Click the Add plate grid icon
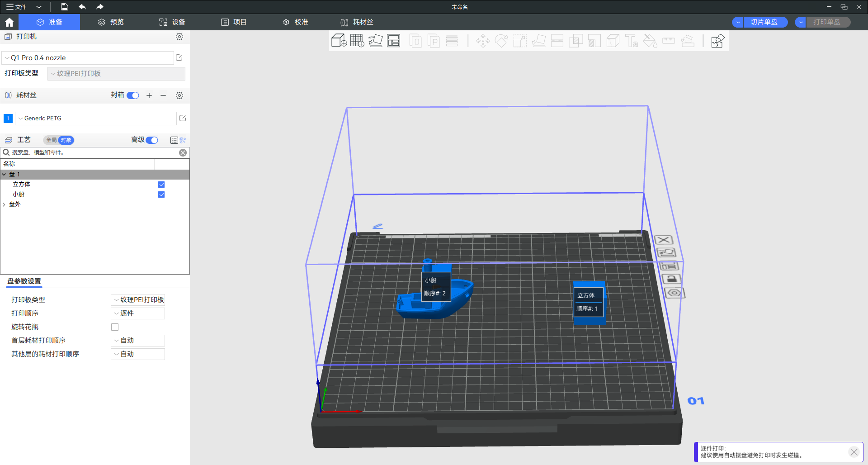Screen dimensions: 868x465 [357, 41]
